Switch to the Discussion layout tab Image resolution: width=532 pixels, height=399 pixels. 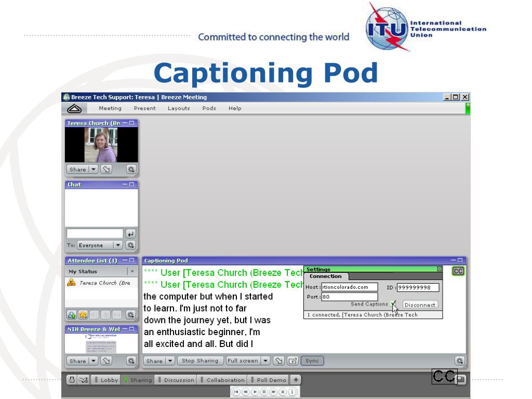pyautogui.click(x=176, y=380)
